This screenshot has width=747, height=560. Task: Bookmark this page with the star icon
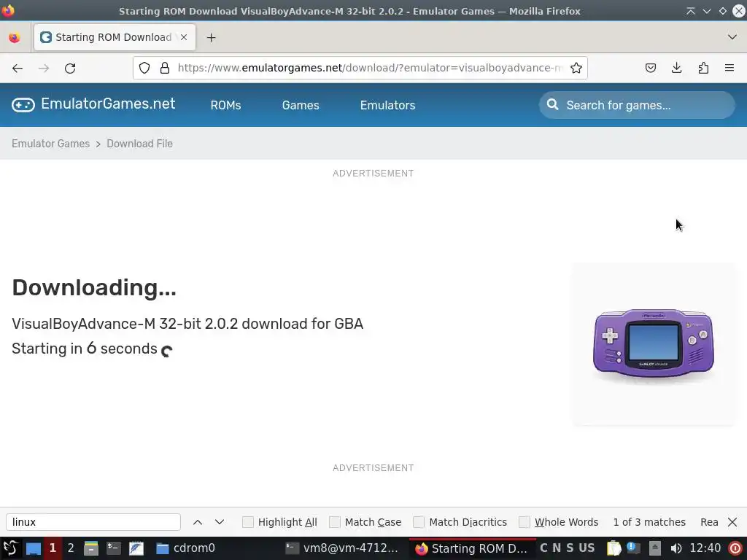point(576,68)
